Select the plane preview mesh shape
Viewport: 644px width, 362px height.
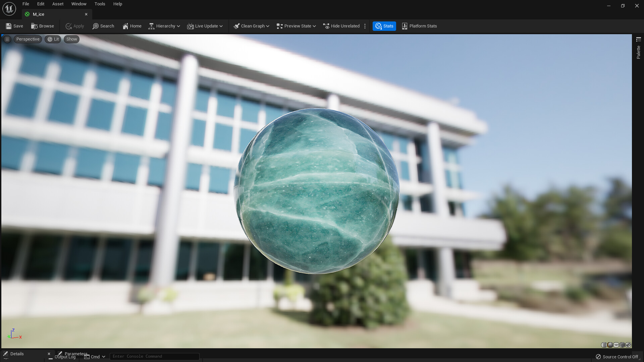(616, 345)
